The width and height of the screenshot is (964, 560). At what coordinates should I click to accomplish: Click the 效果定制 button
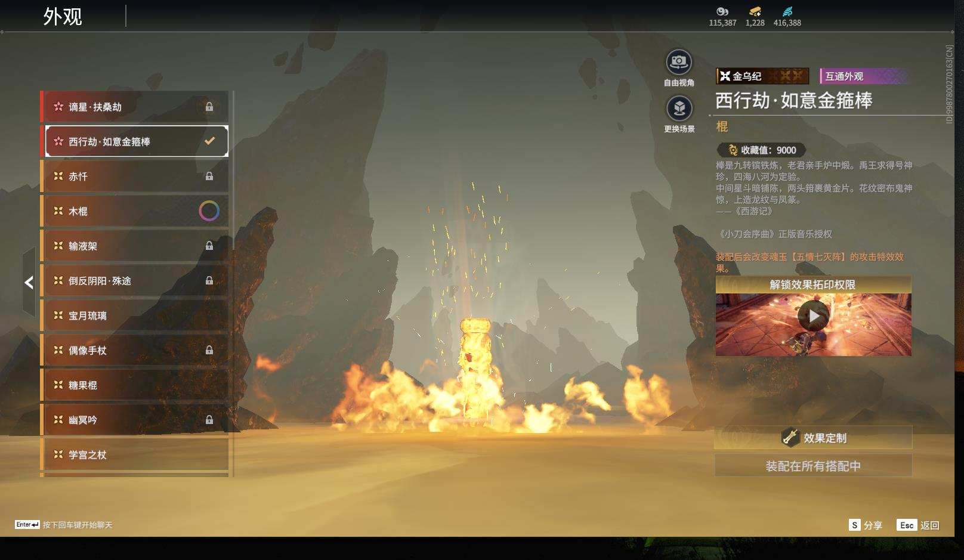tap(812, 438)
